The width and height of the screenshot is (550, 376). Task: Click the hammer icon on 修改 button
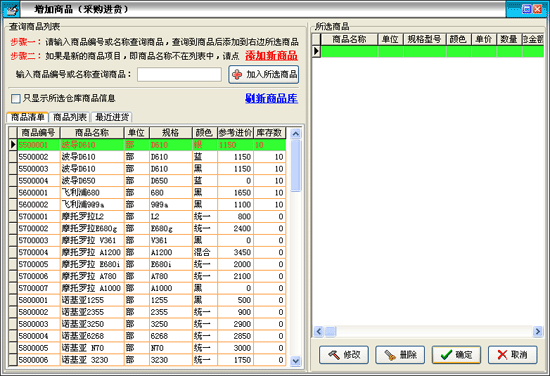click(x=334, y=355)
